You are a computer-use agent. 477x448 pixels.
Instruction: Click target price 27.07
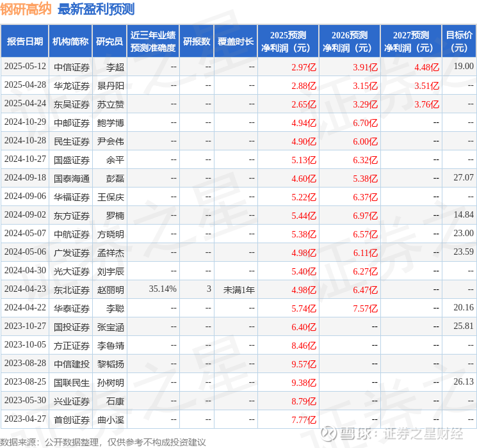coord(464,178)
